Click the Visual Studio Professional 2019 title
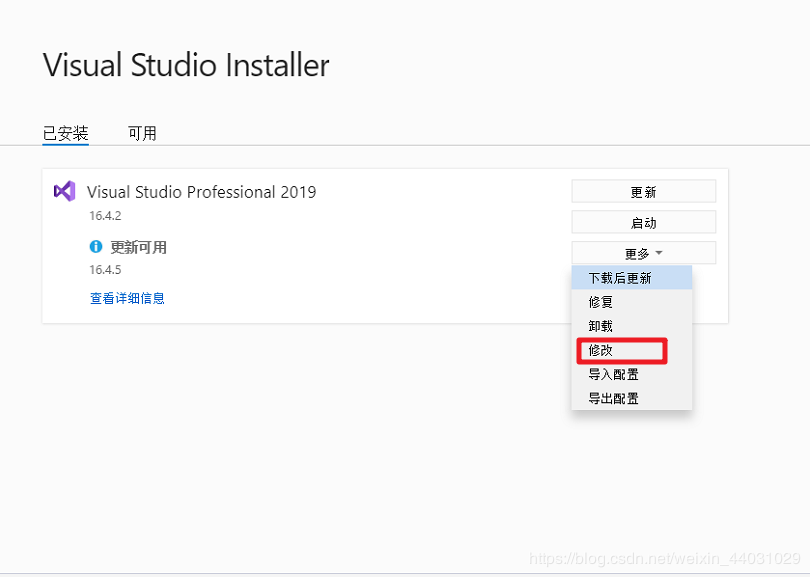 [x=201, y=192]
